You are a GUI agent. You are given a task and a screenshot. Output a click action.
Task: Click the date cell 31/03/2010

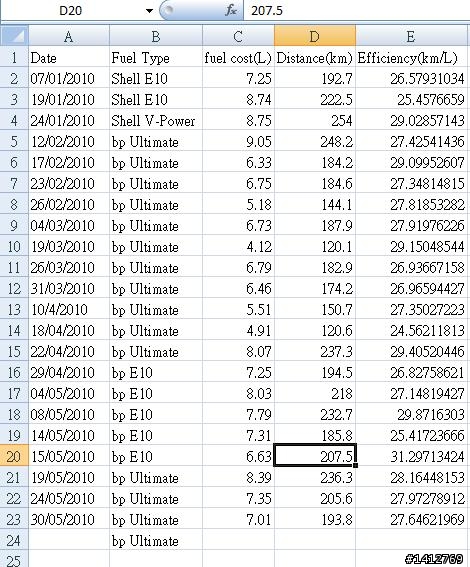click(x=69, y=288)
